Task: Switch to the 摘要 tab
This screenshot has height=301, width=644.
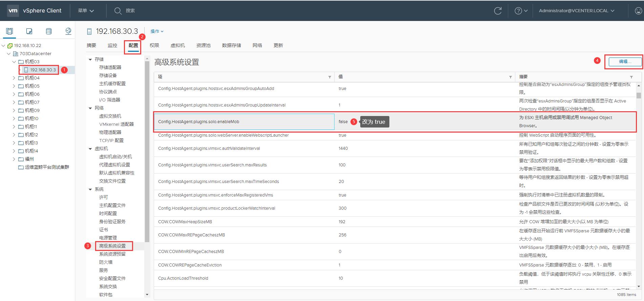Action: [x=91, y=45]
